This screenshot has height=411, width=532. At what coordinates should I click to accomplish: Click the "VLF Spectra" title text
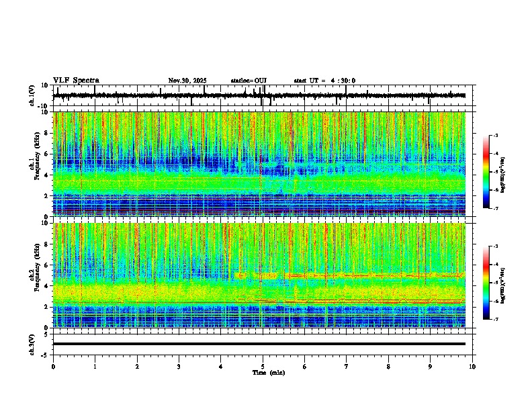pos(76,81)
